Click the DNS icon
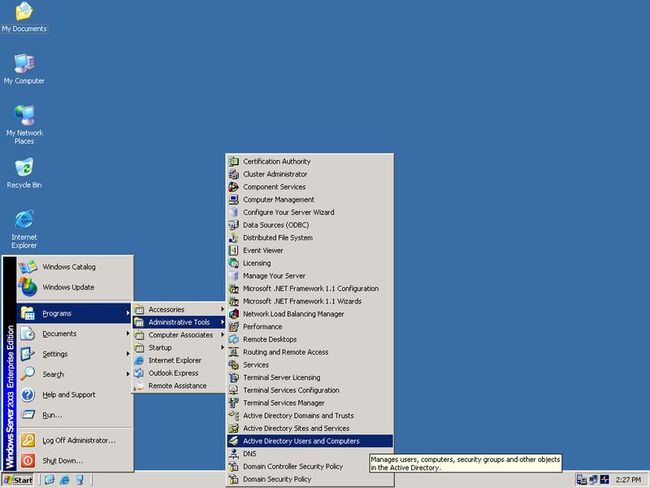The height and width of the screenshot is (488, 650). click(x=234, y=454)
